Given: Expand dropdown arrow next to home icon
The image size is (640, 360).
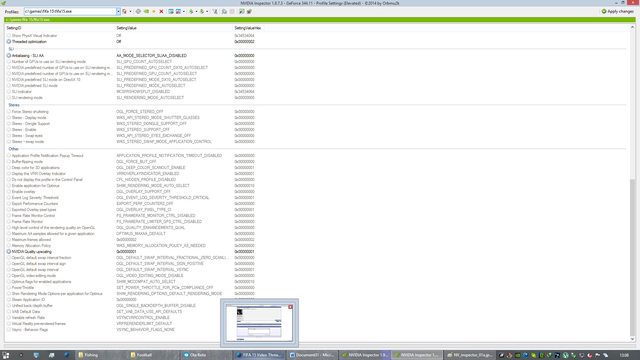Looking at the screenshot, I should pyautogui.click(x=131, y=11).
